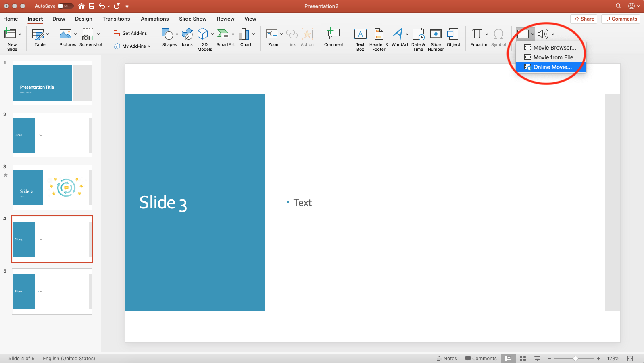Click the Redo icon
Image resolution: width=644 pixels, height=363 pixels.
coord(117,6)
